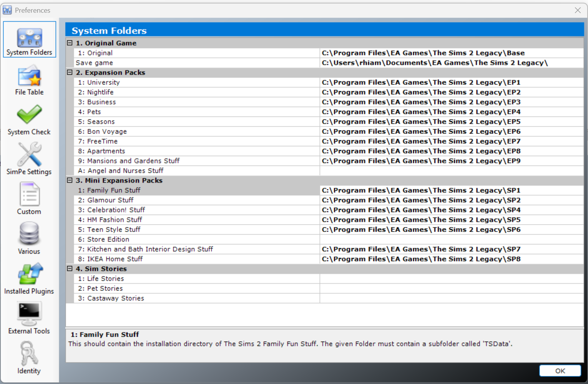The width and height of the screenshot is (588, 384).
Task: Edit the Save game folder path
Action: [x=452, y=63]
